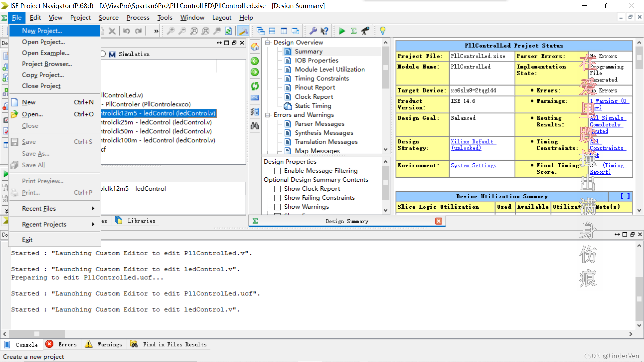This screenshot has width=644, height=362.
Task: Click the What's This help cursor icon
Action: pos(324,31)
